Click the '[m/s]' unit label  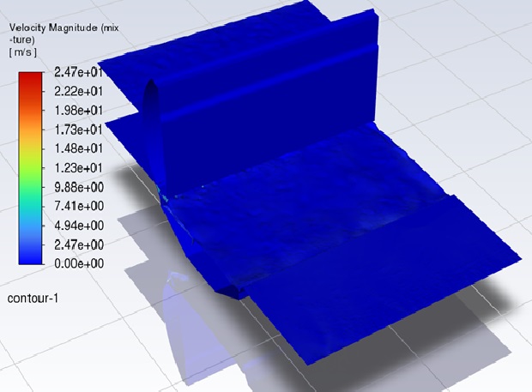coord(23,52)
